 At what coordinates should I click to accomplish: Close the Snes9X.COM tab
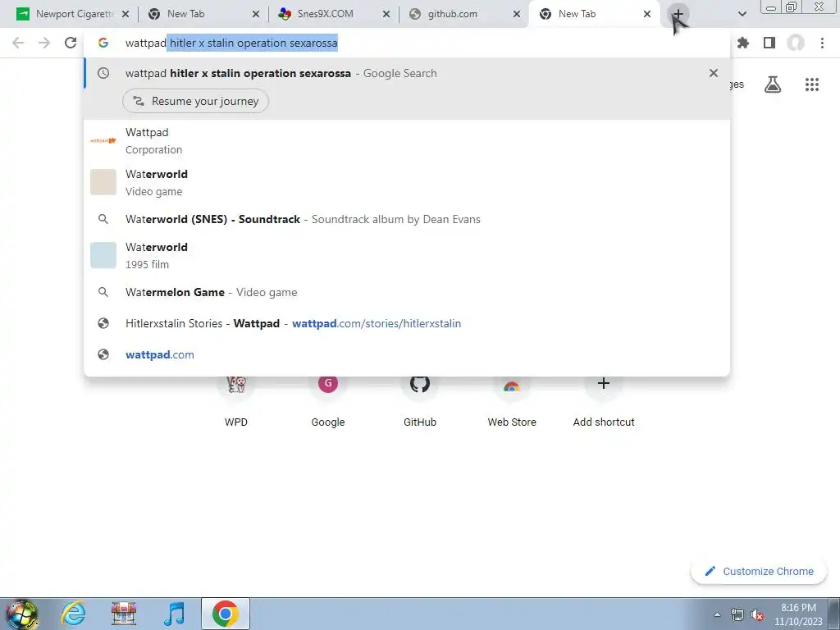(386, 14)
